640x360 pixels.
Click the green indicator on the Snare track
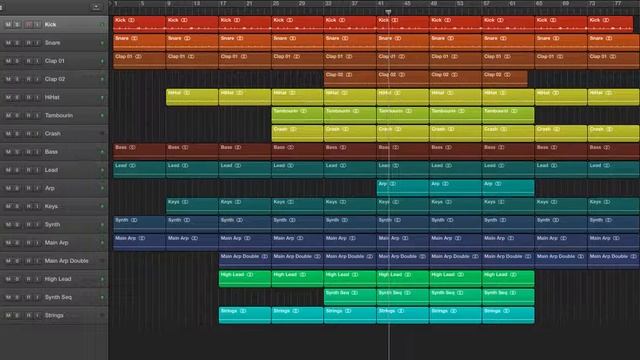pos(102,43)
